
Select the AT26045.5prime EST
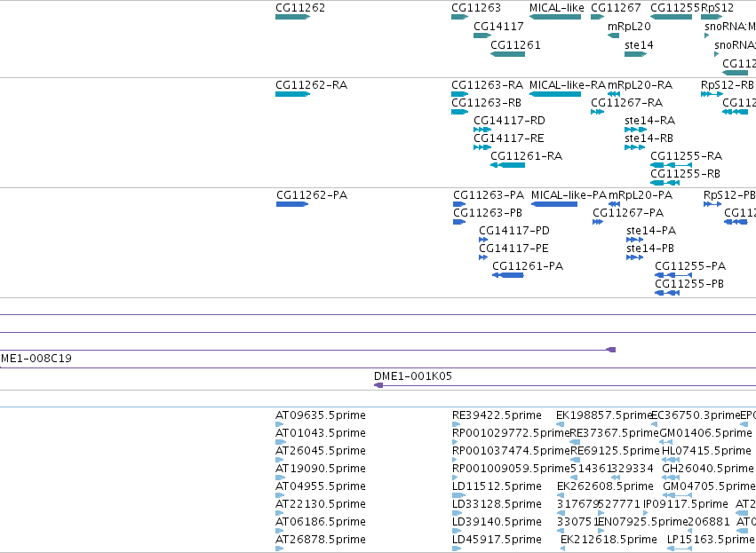(x=279, y=460)
